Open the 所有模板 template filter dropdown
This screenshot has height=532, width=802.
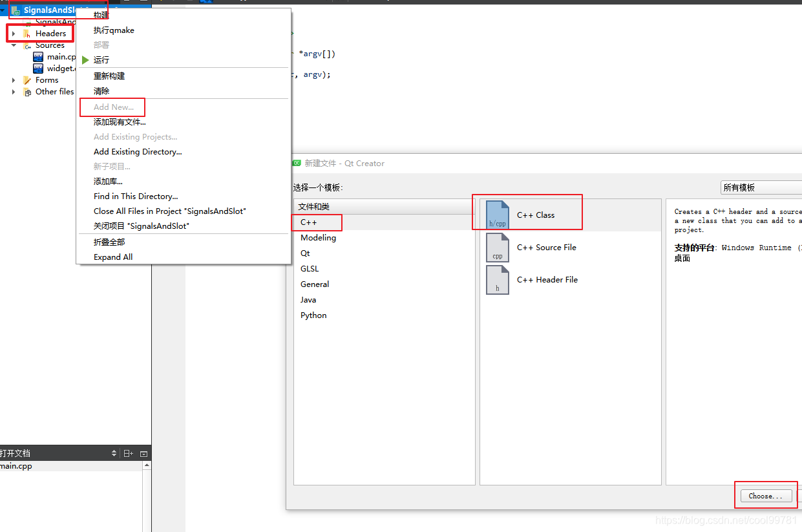pyautogui.click(x=761, y=187)
